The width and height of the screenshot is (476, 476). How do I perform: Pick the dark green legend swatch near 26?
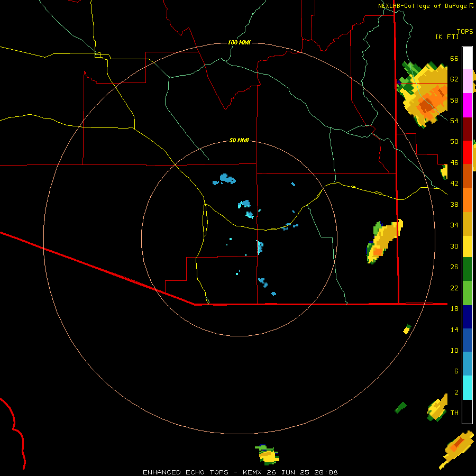coord(467,269)
